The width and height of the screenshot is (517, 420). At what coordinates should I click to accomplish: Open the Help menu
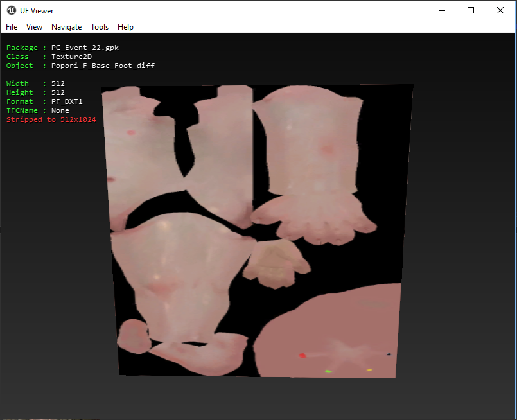(126, 27)
